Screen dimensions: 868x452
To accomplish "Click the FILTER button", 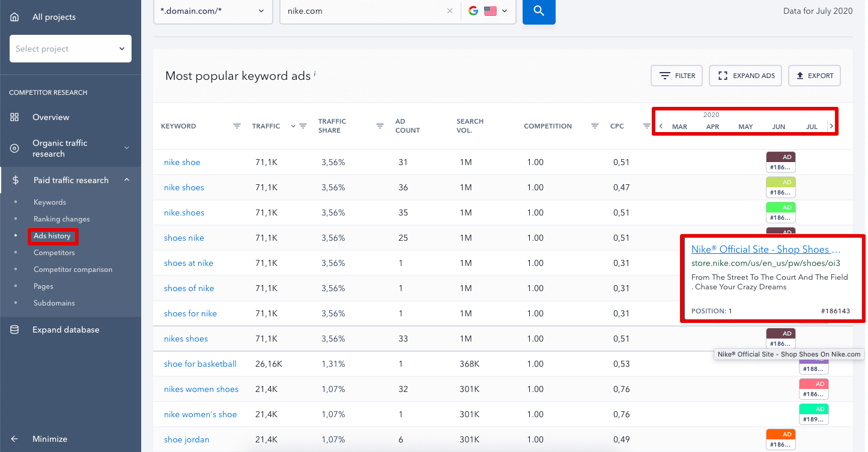I will (x=677, y=76).
